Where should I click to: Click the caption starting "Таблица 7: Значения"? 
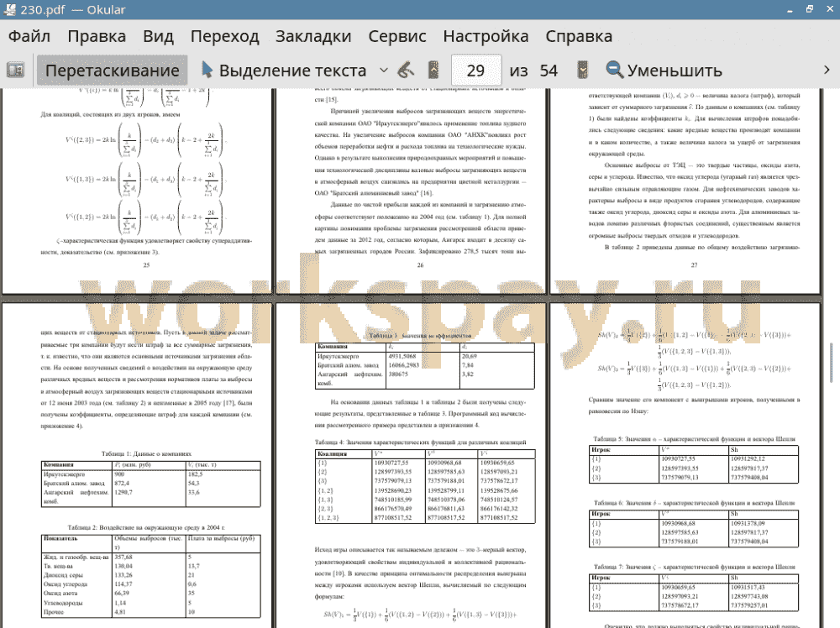tap(694, 567)
